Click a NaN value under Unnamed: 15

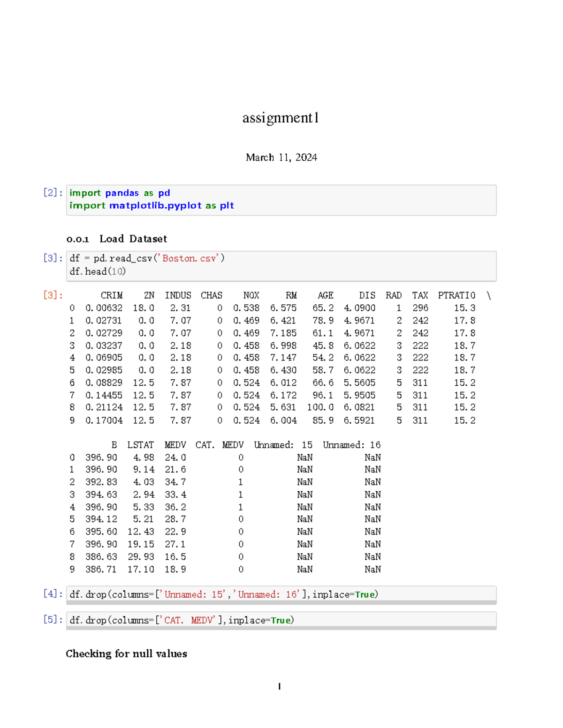pos(304,457)
